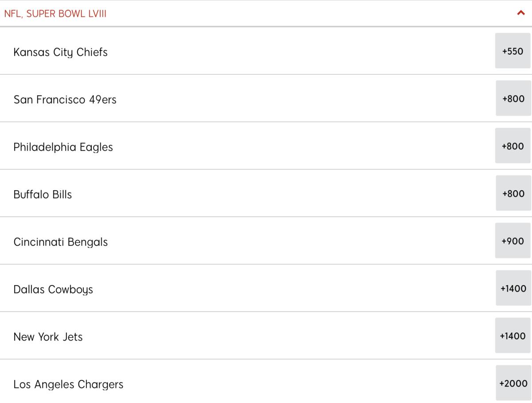Tap the +550 favorite odds box
The width and height of the screenshot is (532, 403).
(512, 51)
